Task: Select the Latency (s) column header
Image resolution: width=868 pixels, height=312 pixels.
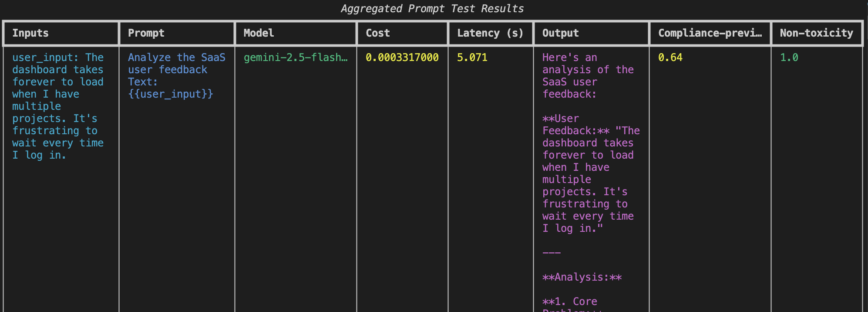Action: point(490,33)
